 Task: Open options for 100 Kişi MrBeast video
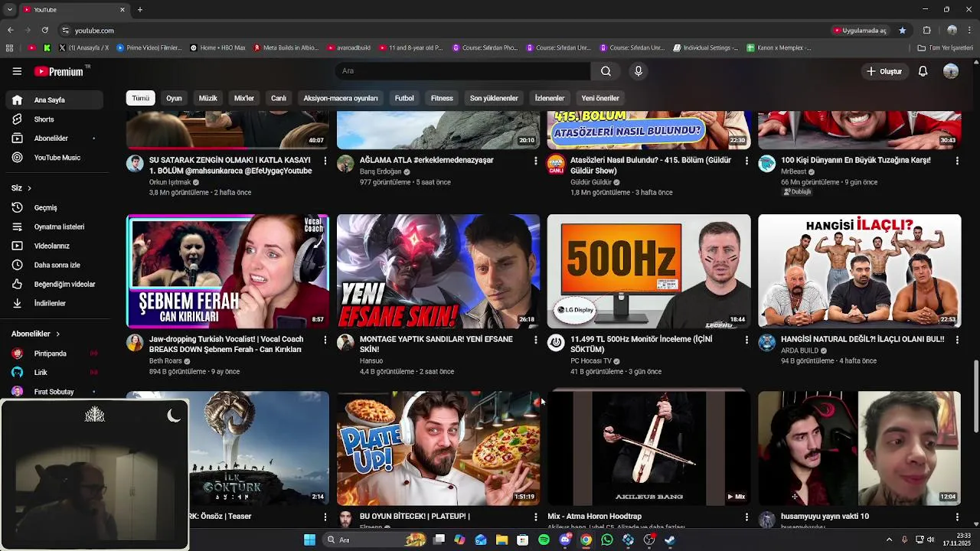(957, 161)
